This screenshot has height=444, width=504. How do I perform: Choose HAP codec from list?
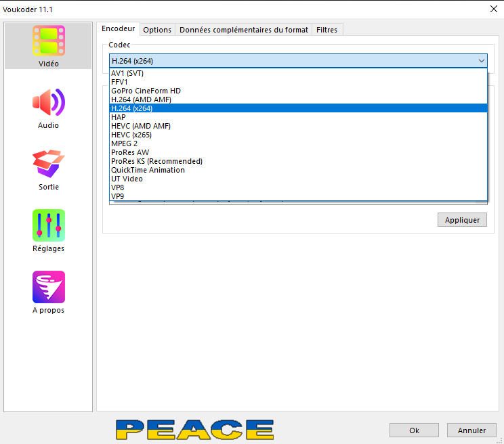[x=298, y=117]
